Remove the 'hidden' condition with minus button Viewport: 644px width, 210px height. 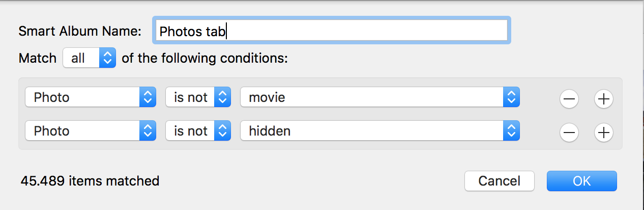(x=569, y=133)
